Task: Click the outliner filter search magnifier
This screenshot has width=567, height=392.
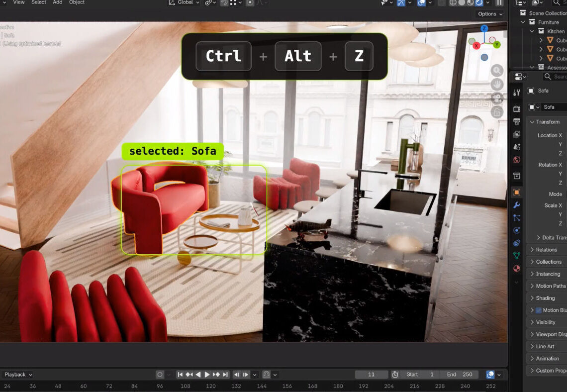Action: [x=556, y=3]
